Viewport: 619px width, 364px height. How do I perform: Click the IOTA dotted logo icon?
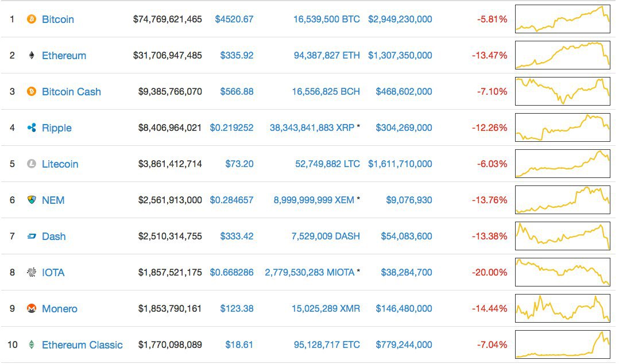(x=32, y=273)
